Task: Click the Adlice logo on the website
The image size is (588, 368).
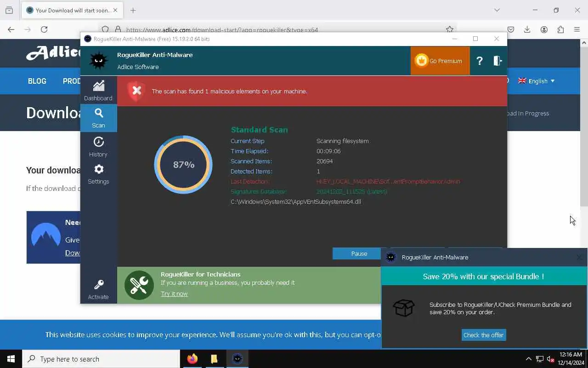Action: click(53, 53)
